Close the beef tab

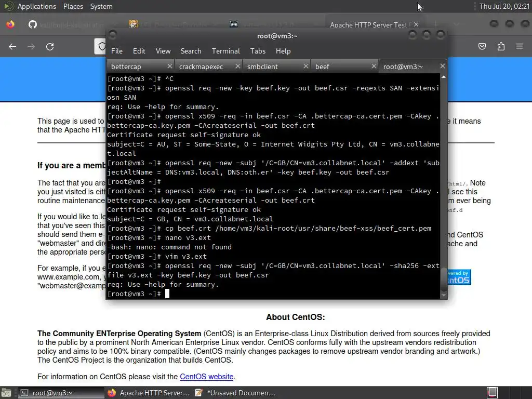point(374,66)
